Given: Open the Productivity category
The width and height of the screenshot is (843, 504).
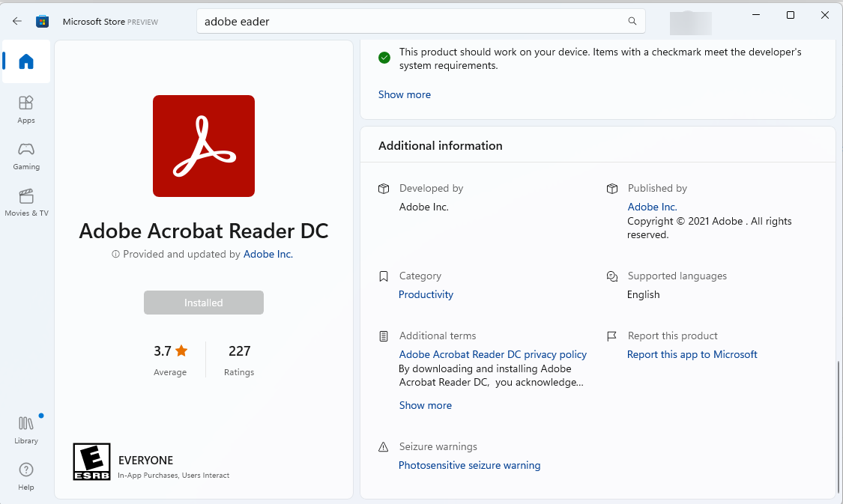Looking at the screenshot, I should (x=426, y=294).
